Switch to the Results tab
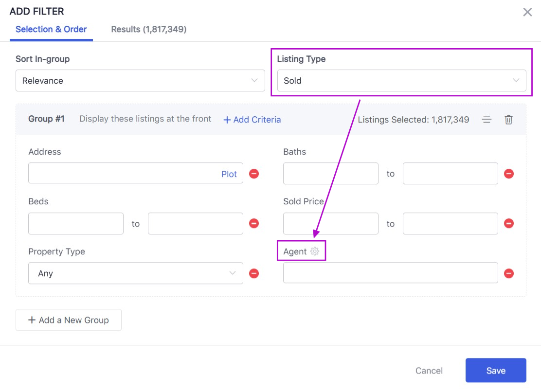The image size is (541, 392). click(x=148, y=29)
